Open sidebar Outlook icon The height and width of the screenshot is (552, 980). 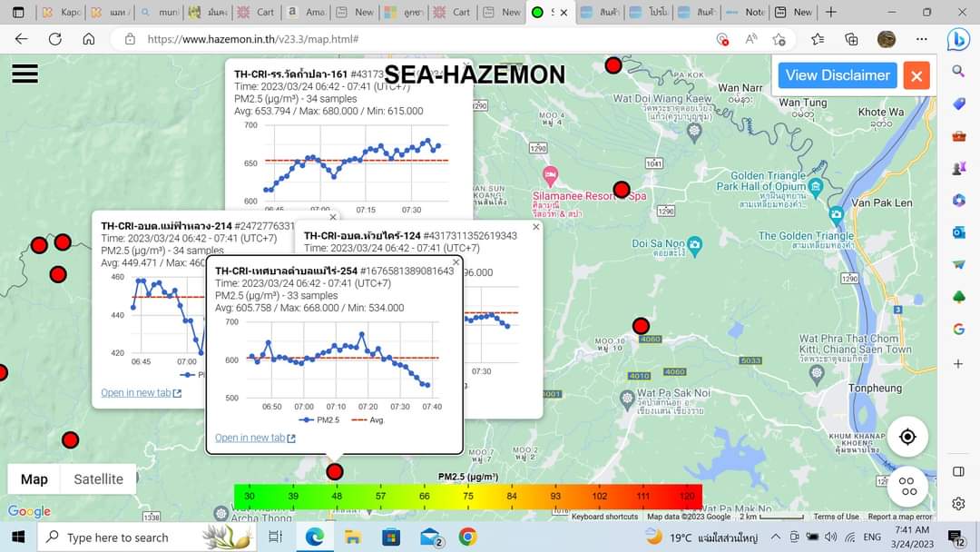(958, 232)
